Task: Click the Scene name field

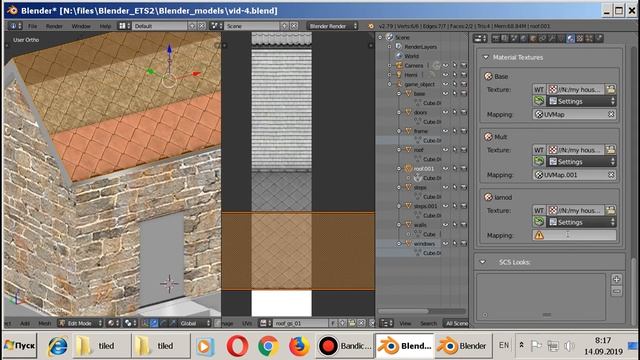Action: [x=252, y=26]
